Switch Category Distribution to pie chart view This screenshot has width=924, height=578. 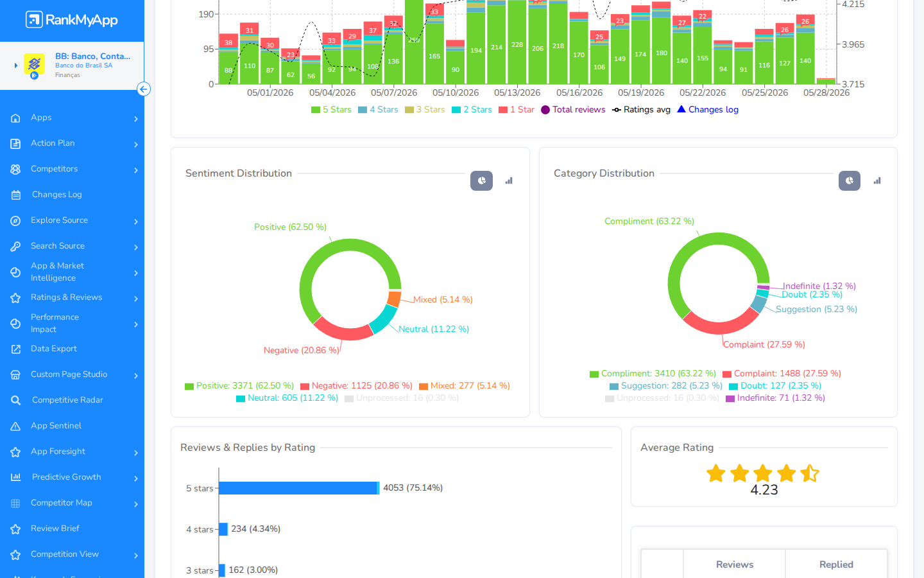pyautogui.click(x=849, y=180)
